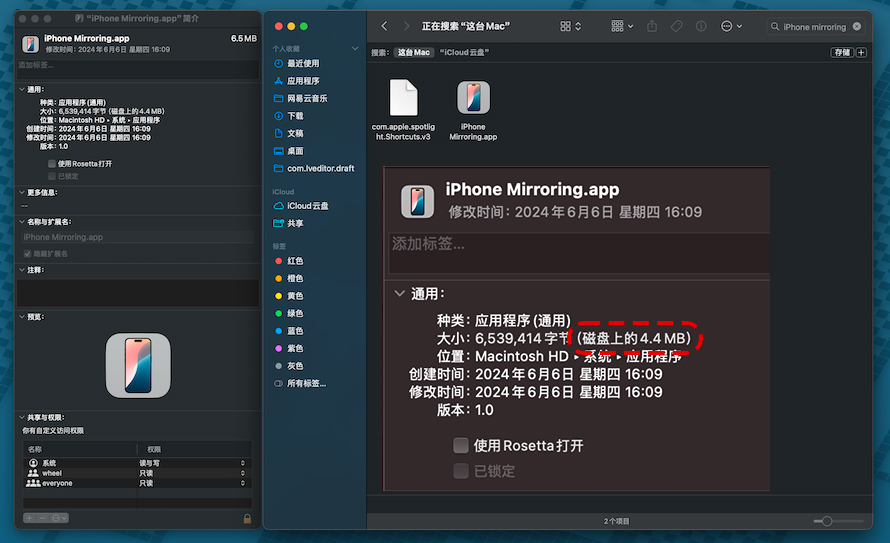Screen dimensions: 890x543
Task: Select the 绿色 tag in sidebar
Action: pos(295,313)
